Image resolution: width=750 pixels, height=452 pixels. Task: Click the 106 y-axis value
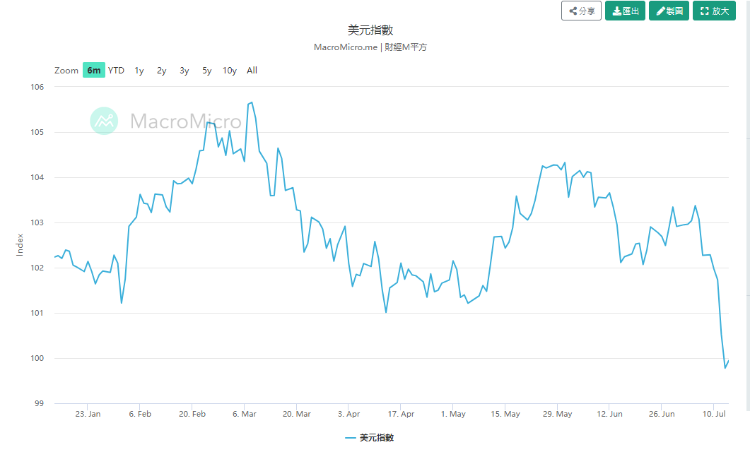pos(37,87)
